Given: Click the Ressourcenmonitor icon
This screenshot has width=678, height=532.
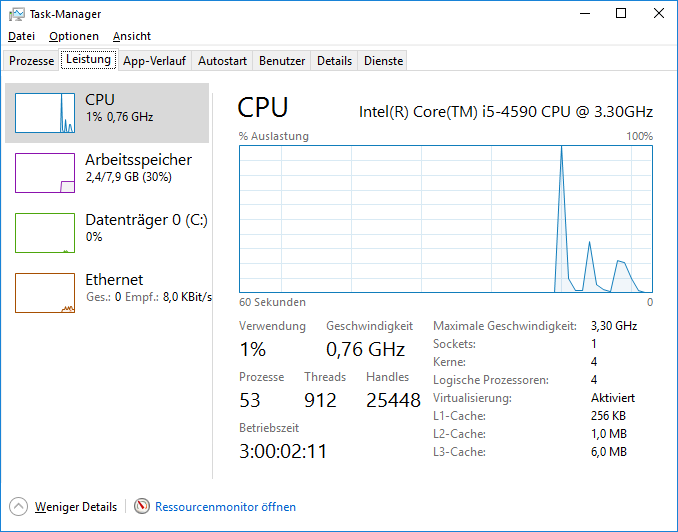Looking at the screenshot, I should 142,507.
